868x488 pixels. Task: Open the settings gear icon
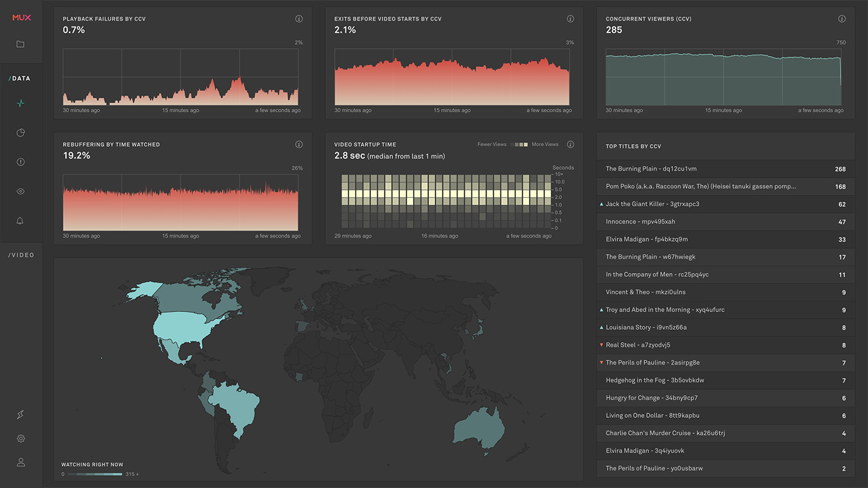pyautogui.click(x=21, y=439)
